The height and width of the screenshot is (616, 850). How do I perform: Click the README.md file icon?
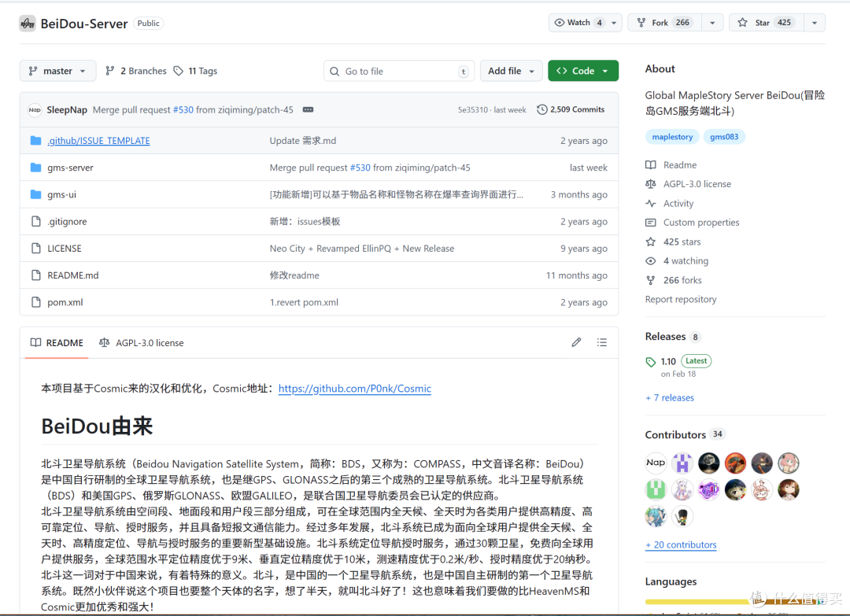35,275
